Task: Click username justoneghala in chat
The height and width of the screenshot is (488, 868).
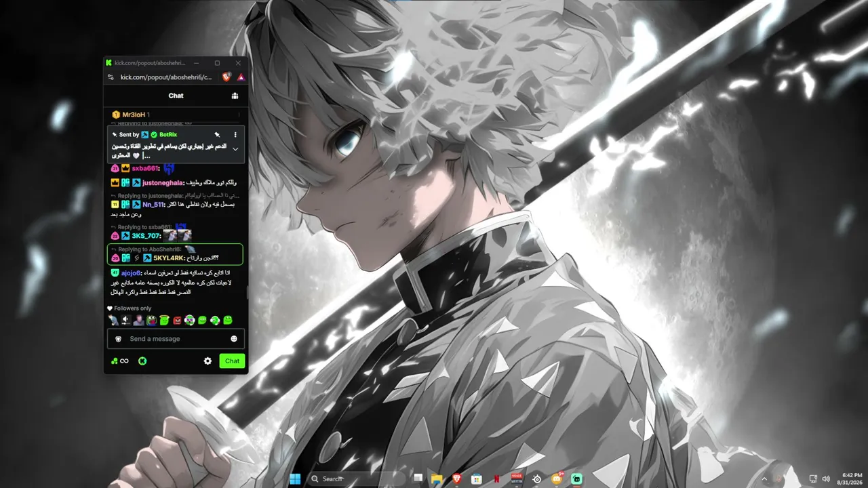Action: click(x=163, y=183)
